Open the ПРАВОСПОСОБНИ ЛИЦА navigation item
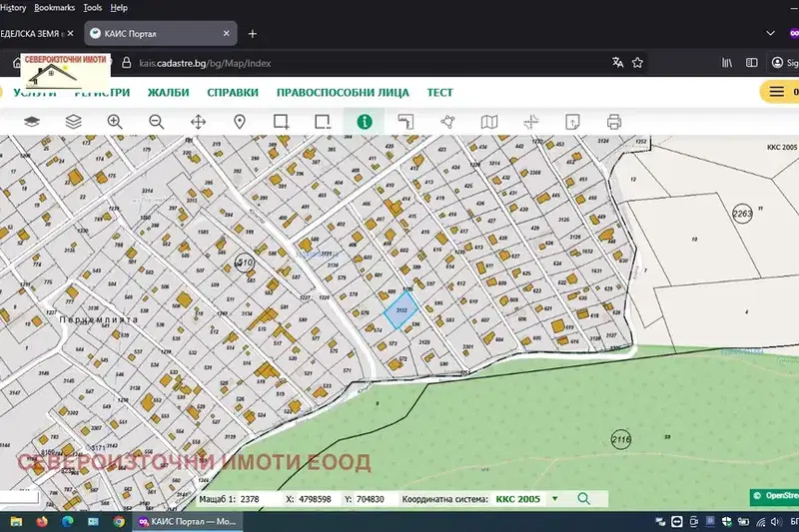799x532 pixels. (x=343, y=92)
